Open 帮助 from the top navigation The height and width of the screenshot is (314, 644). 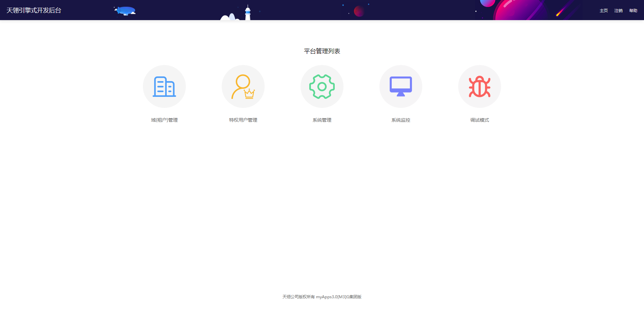click(633, 11)
